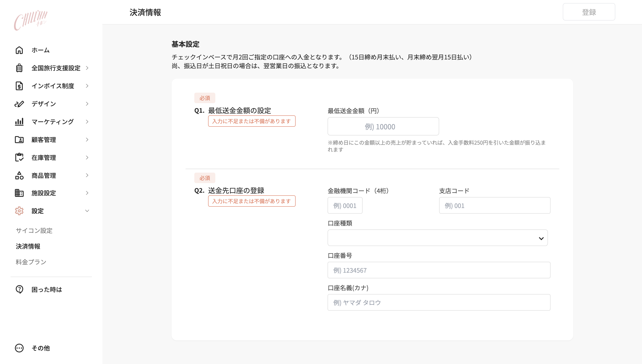642x364 pixels.
Task: Select the デザイン pen icon
Action: (19, 104)
